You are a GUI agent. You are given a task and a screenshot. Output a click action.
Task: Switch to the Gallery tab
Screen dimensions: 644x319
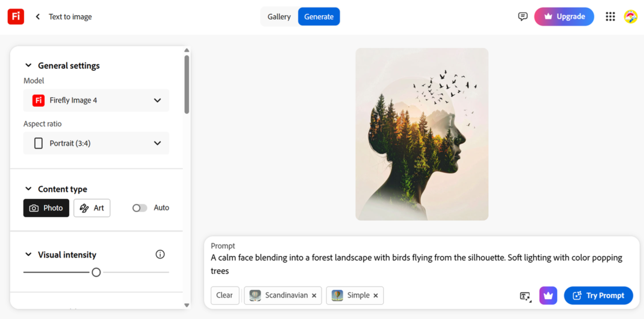279,17
